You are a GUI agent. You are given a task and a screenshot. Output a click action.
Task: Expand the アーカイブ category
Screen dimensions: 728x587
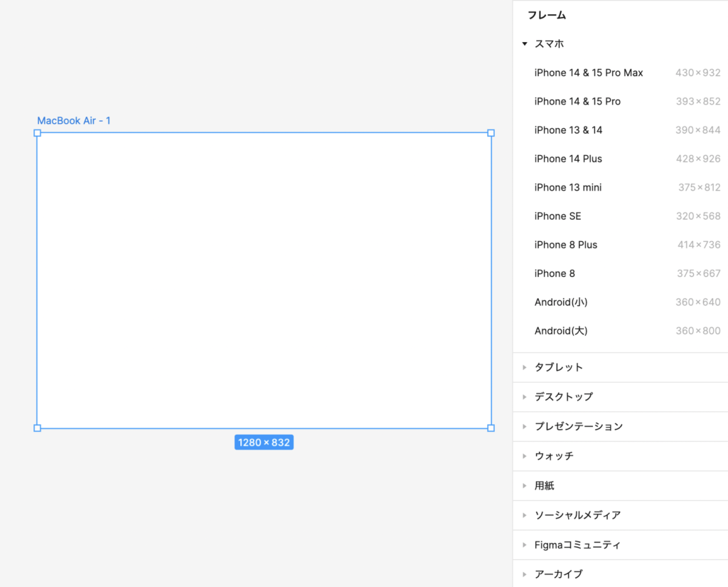click(558, 574)
